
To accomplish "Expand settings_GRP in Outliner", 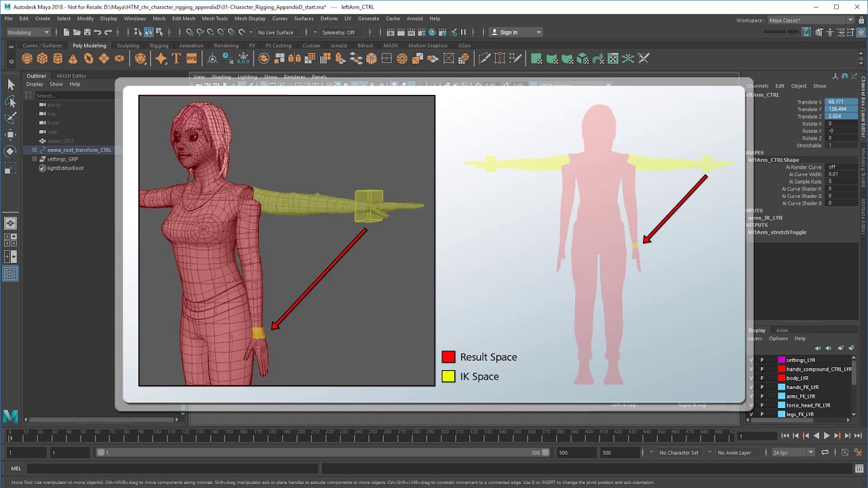I will (x=35, y=159).
